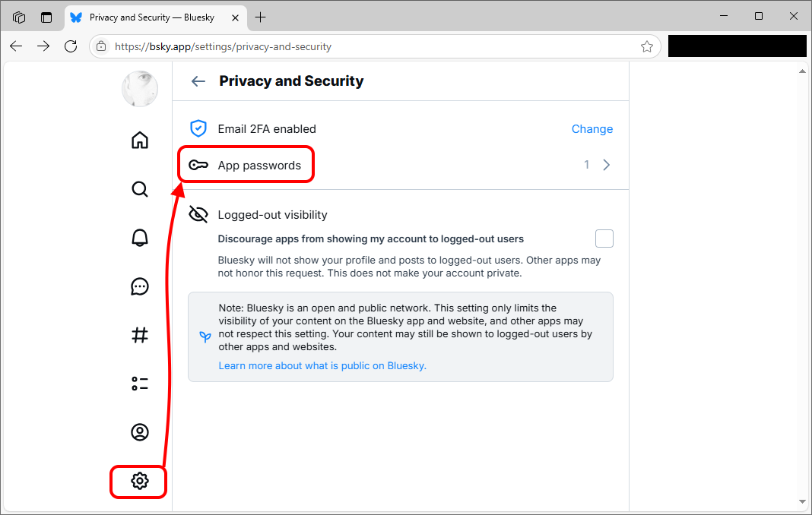Expand App passwords with chevron arrow

(607, 165)
